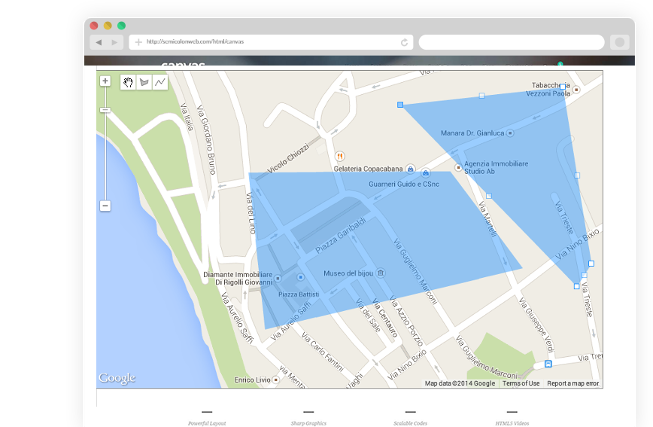Click the Scalable Codes label
Image resolution: width=653 pixels, height=427 pixels.
tap(410, 423)
